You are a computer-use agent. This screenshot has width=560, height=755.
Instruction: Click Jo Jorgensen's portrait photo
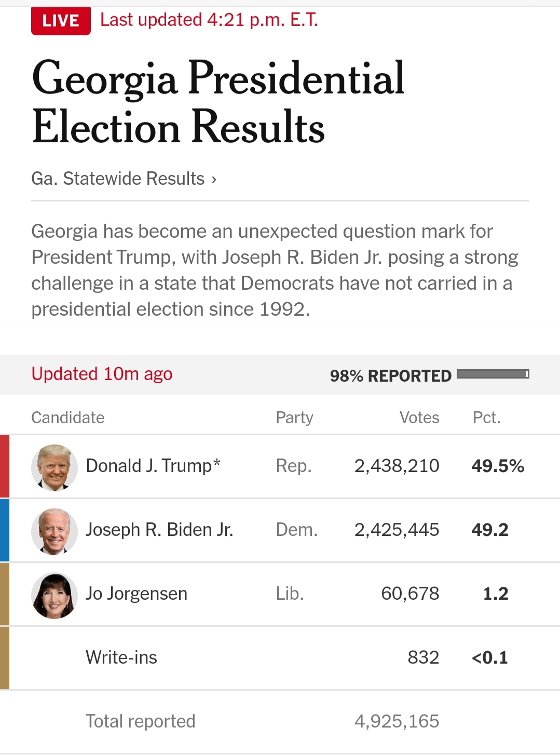coord(54,595)
